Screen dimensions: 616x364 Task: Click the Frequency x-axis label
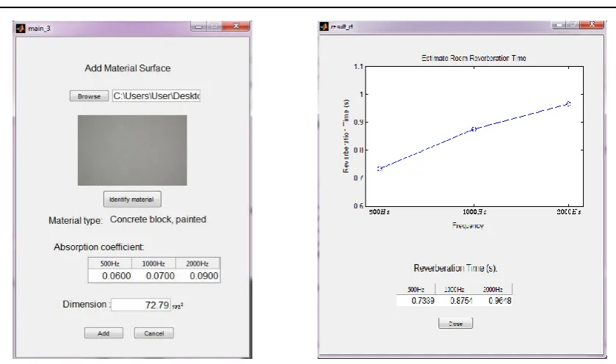468,225
